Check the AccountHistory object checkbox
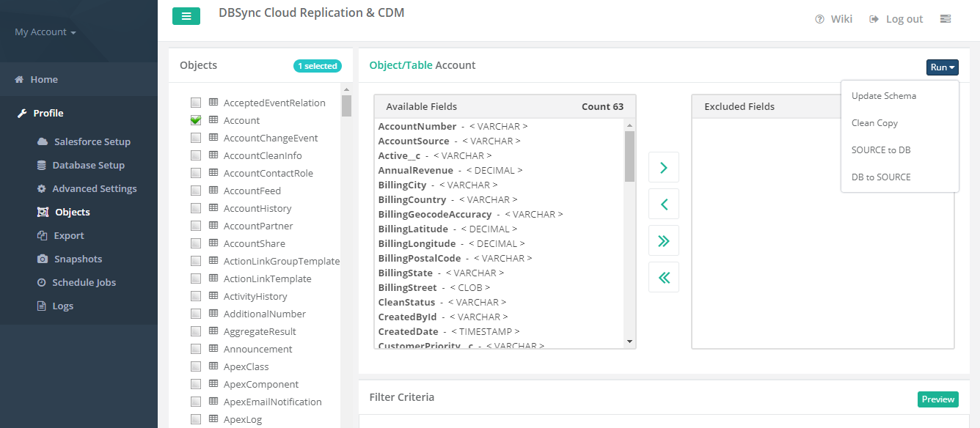Viewport: 980px width, 428px height. [x=196, y=208]
